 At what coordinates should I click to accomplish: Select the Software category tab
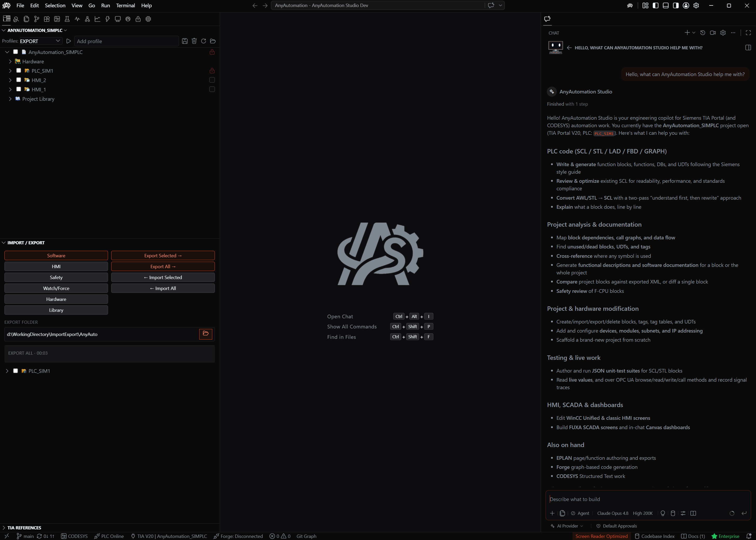tap(56, 255)
